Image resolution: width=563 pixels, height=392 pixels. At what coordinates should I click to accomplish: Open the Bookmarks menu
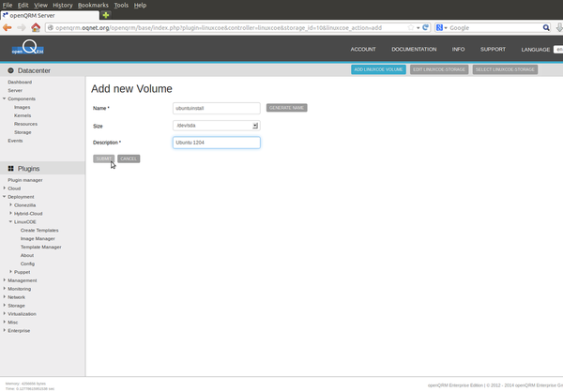pos(93,5)
